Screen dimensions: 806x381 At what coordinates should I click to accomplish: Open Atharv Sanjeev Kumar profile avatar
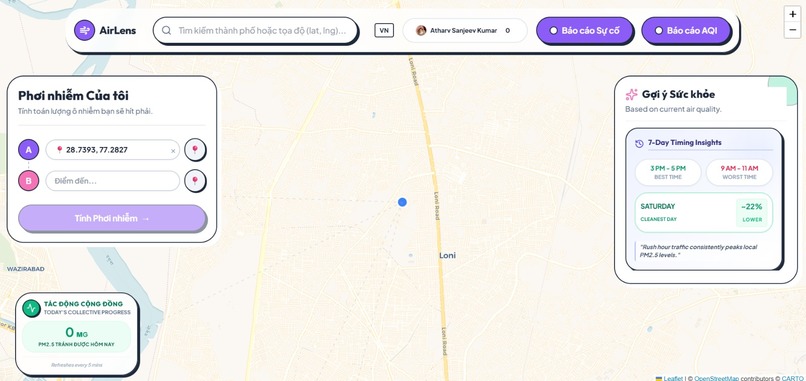421,30
